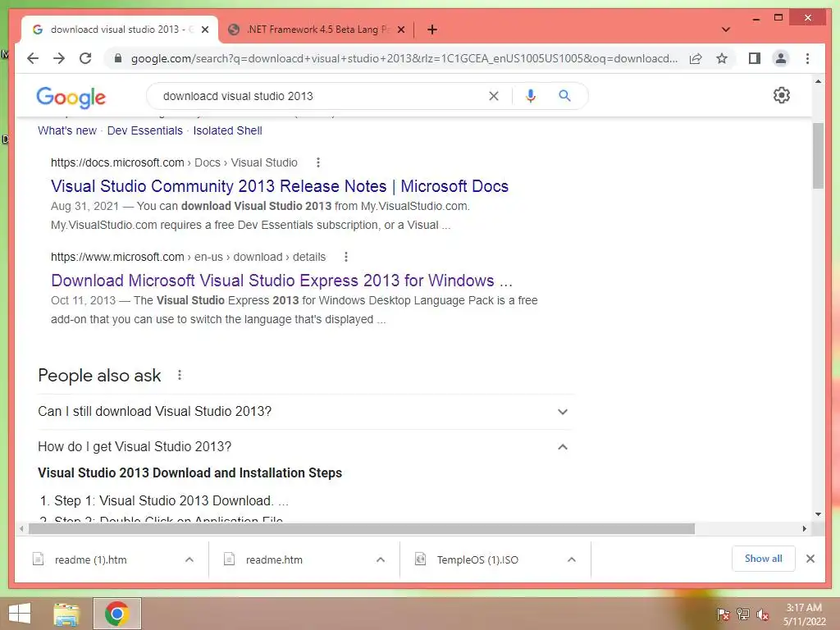
Task: Click scroll right arrow at bottom
Action: click(x=804, y=529)
